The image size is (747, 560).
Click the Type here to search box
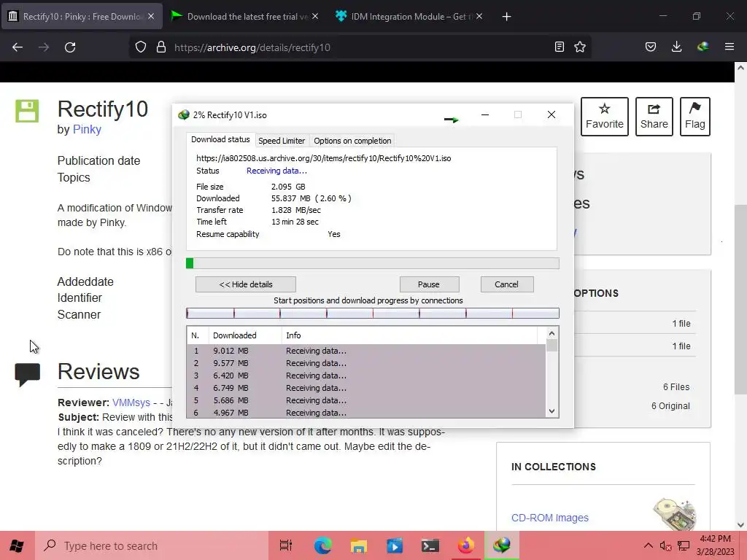coord(152,545)
